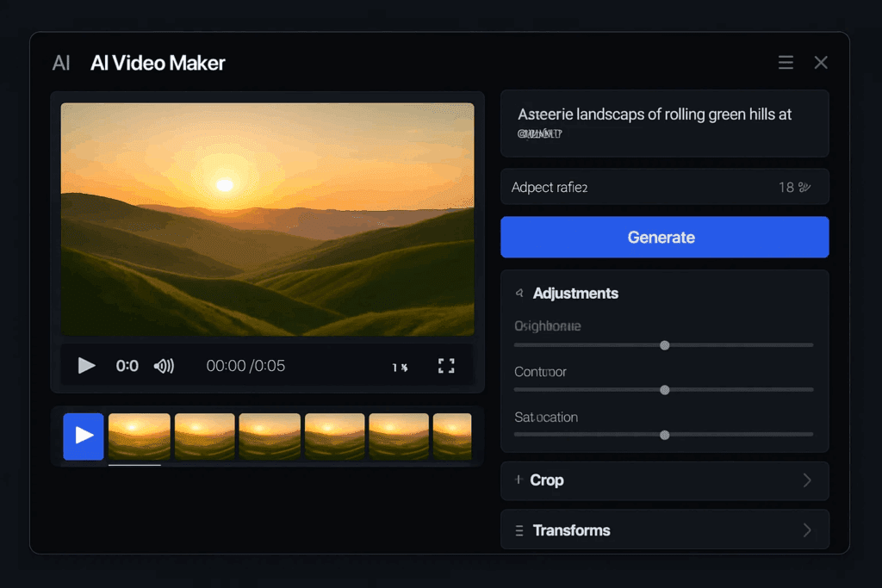Click the Crop section icon
Image resolution: width=882 pixels, height=588 pixels.
point(520,480)
